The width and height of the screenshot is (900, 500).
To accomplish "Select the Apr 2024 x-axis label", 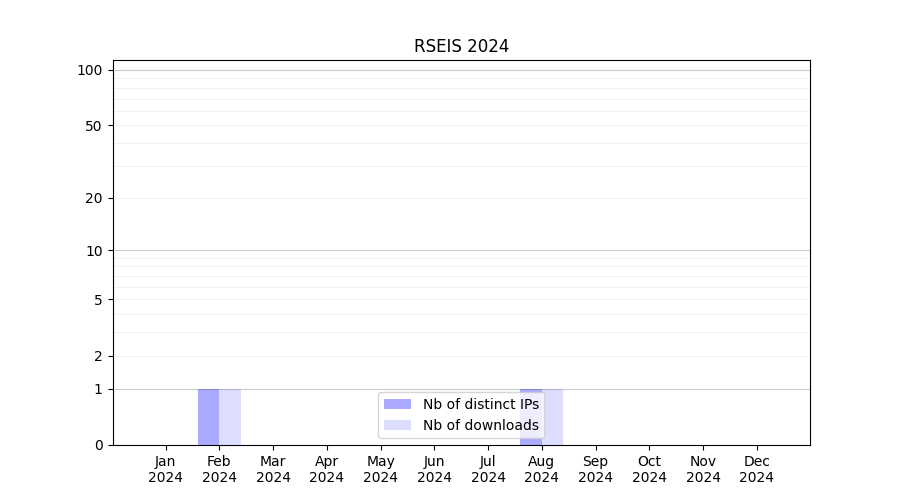I will pos(327,469).
